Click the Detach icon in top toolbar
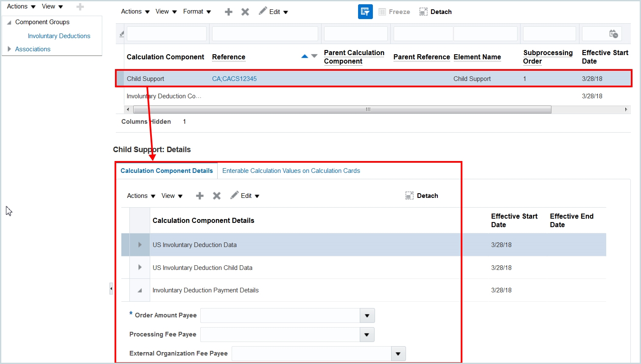 click(x=435, y=12)
